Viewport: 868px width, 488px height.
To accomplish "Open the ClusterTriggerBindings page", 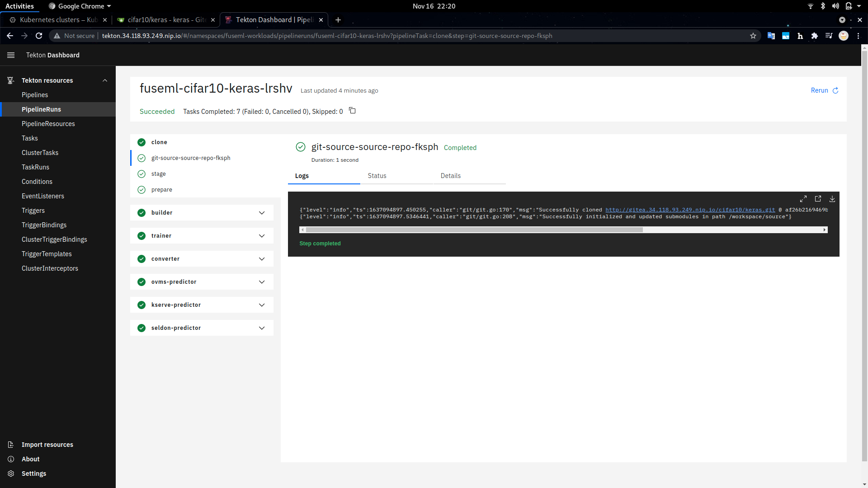I will tap(54, 239).
